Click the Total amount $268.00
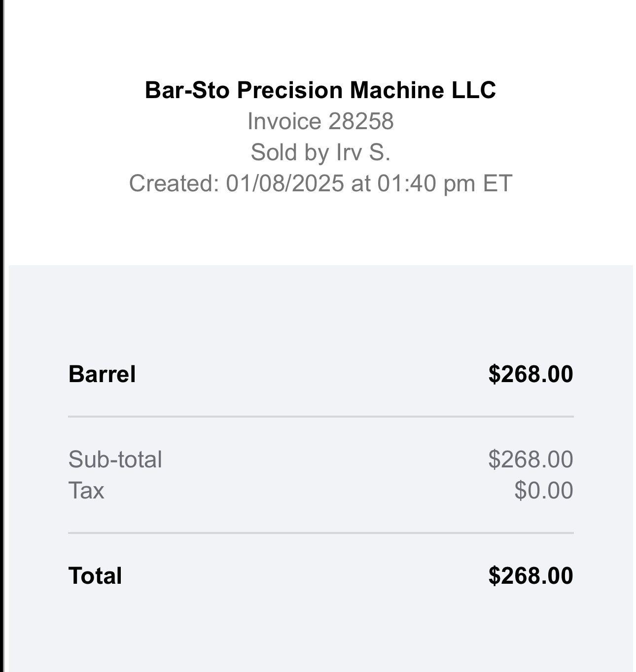This screenshot has height=672, width=636. coord(530,576)
